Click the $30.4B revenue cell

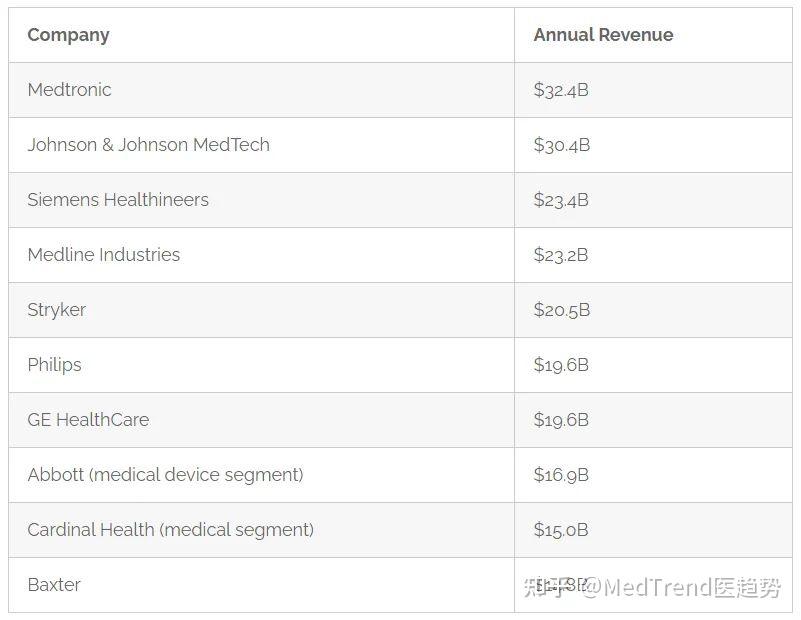tap(562, 145)
